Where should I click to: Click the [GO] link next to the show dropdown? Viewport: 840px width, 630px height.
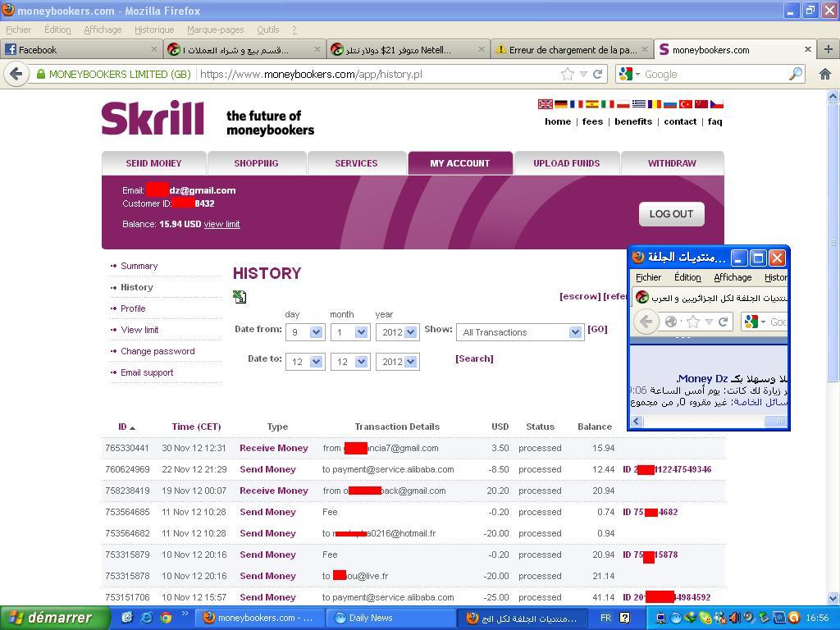pos(597,329)
